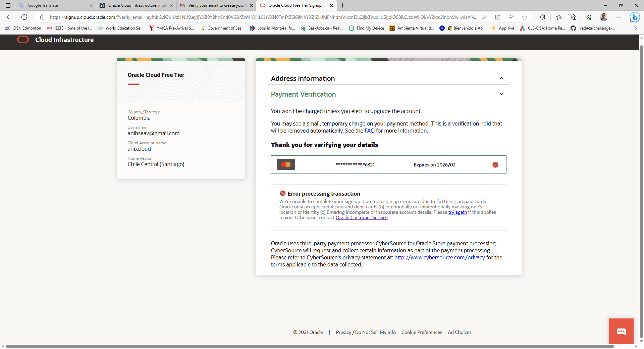This screenshot has height=349, width=644.
Task: Select the Oracle Cloud Free Tier Signup tab
Action: [296, 5]
